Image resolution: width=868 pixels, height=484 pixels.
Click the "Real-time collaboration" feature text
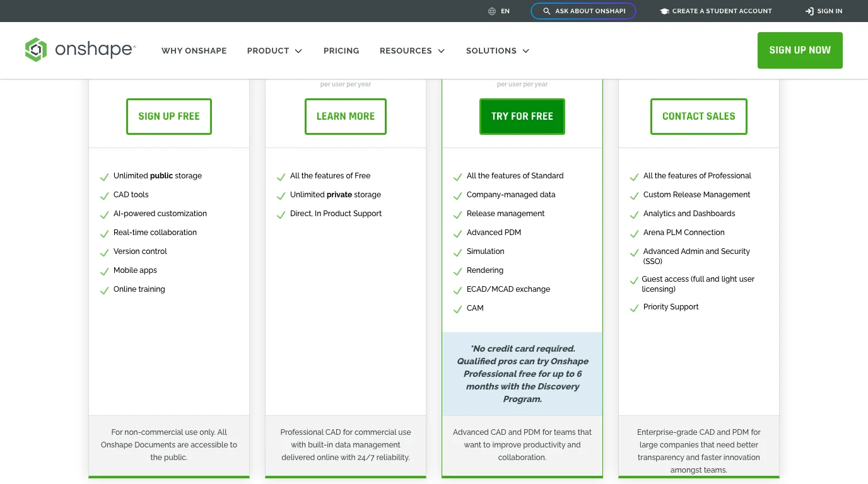(155, 233)
